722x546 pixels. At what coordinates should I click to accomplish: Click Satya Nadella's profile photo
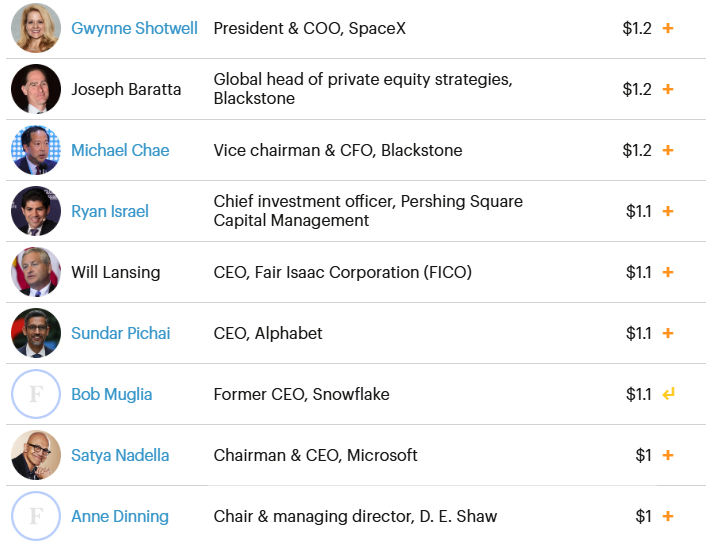tap(36, 455)
